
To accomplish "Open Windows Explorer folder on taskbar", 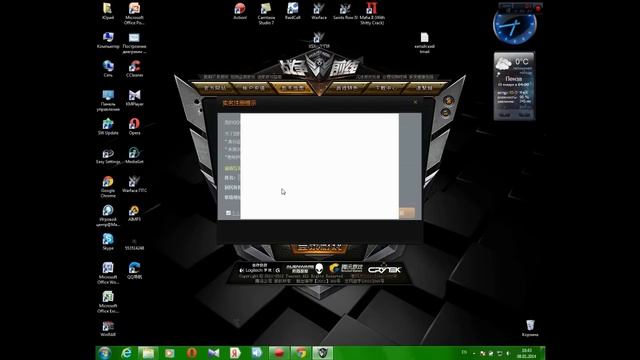I will tap(148, 353).
